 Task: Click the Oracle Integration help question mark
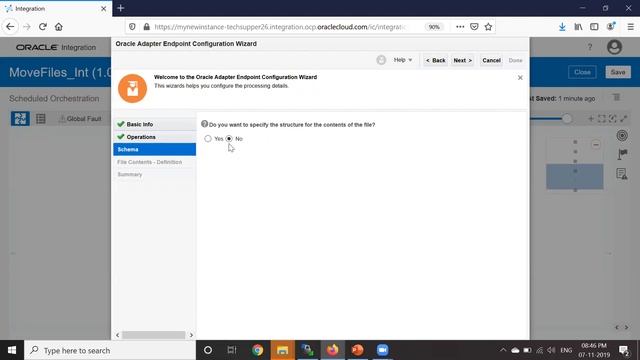click(x=590, y=47)
